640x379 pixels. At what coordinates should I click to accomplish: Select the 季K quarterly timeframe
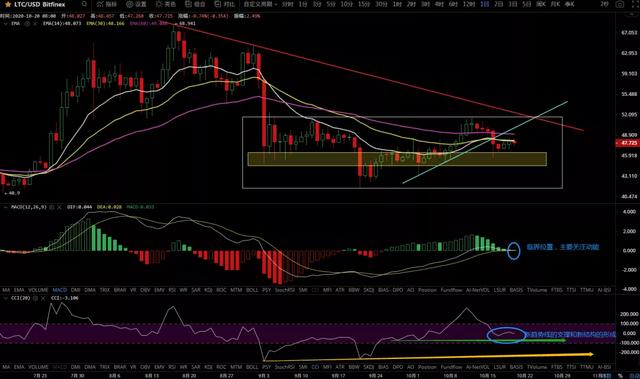(x=569, y=4)
